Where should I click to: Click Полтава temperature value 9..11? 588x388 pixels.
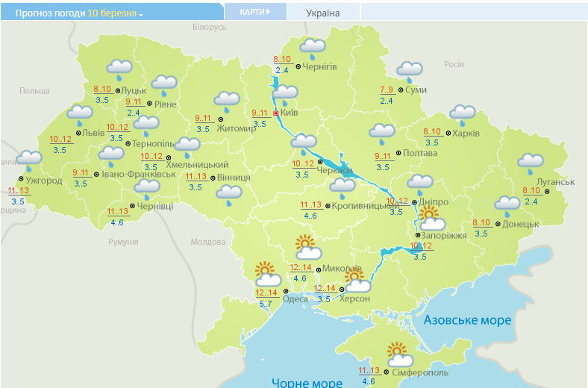click(383, 156)
